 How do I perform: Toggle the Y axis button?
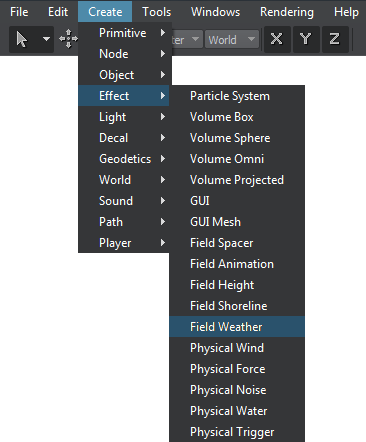pos(306,39)
